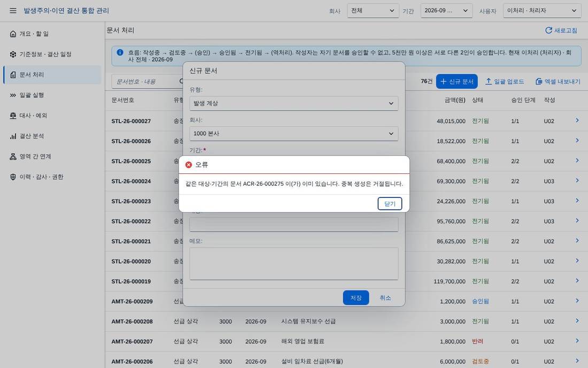
Task: Open row STL-26-000024 detail chevron
Action: coord(577,181)
